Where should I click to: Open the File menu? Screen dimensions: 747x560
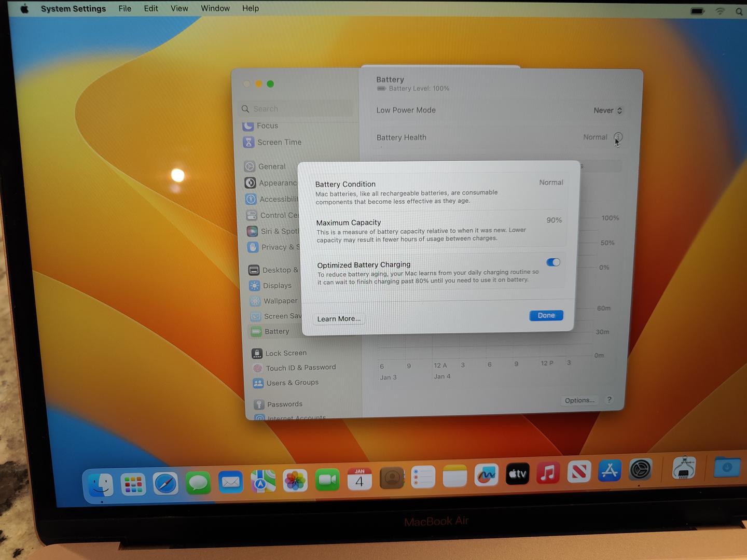[x=125, y=9]
